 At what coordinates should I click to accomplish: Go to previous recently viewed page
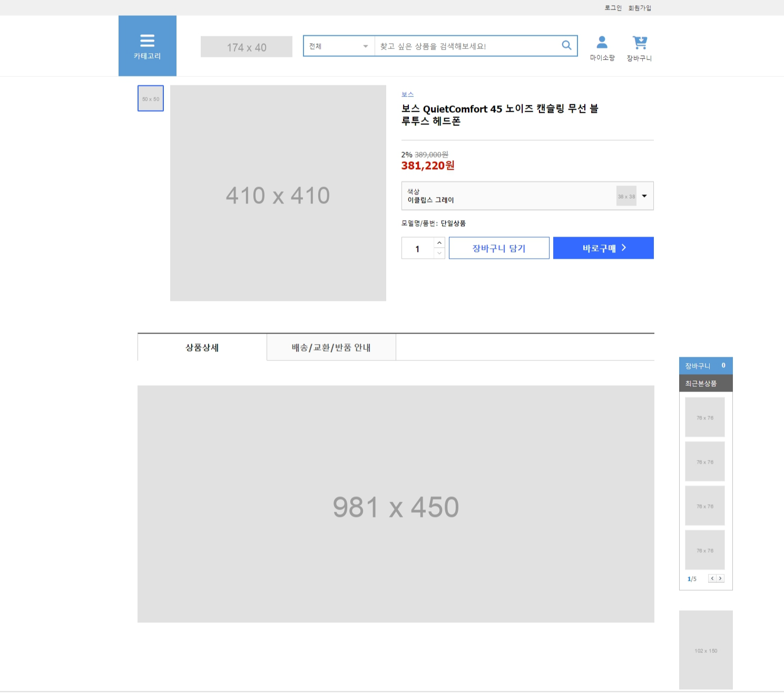tap(712, 579)
